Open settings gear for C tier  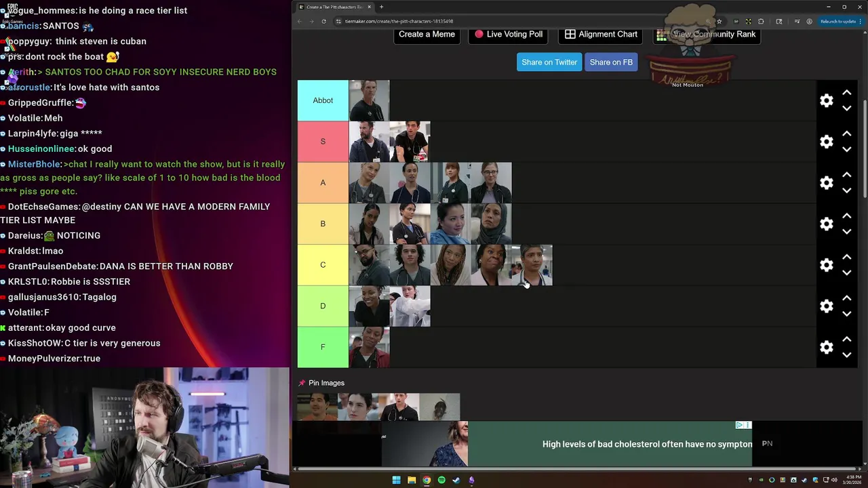826,265
